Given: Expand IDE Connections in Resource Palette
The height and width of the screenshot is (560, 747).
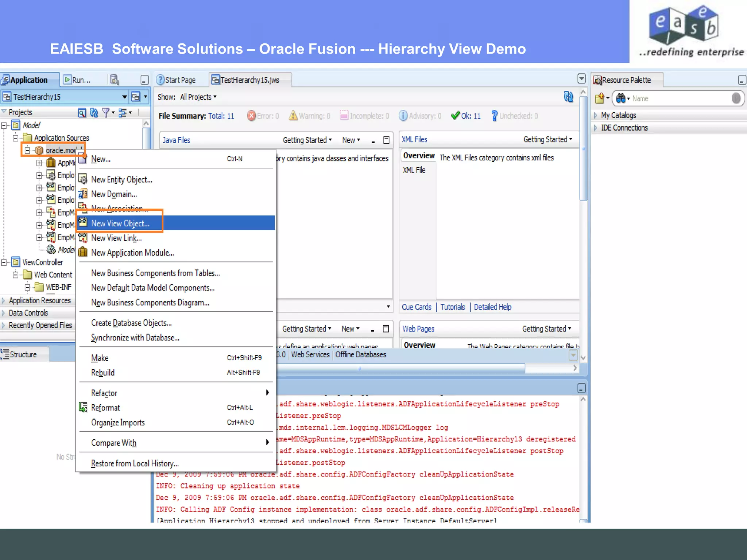Looking at the screenshot, I should click(x=596, y=128).
